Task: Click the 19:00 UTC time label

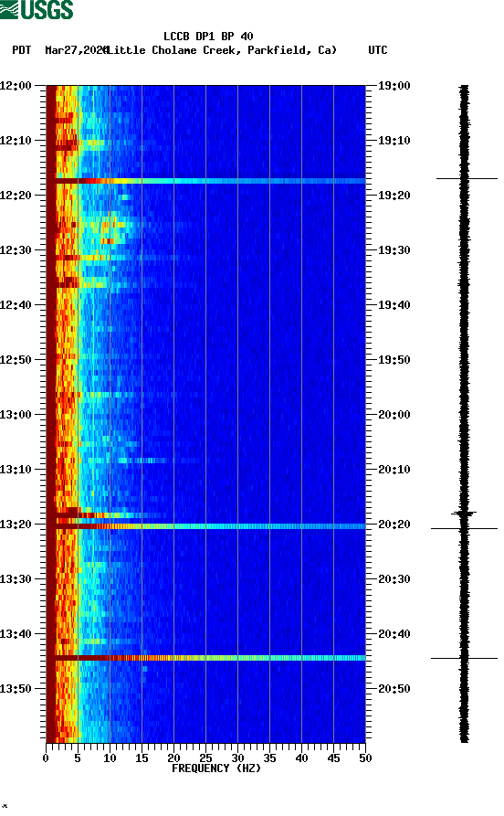Action: [394, 85]
